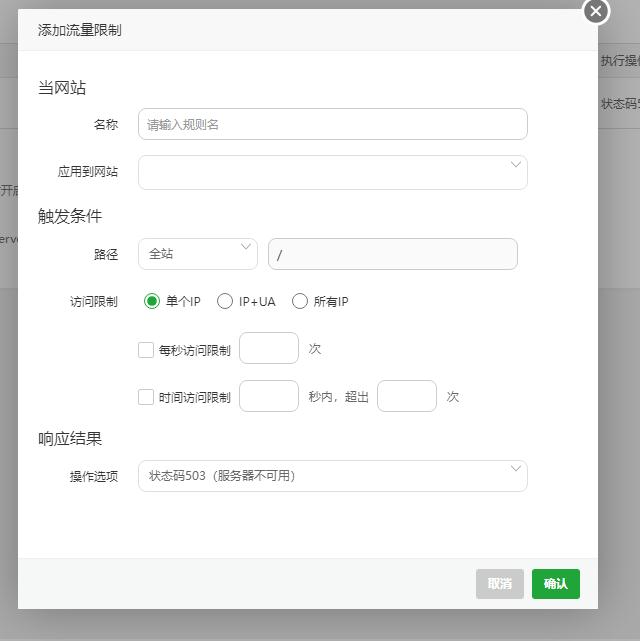Click the 时间访问限制 seconds input box
Viewport: 640px width, 641px height.
point(269,396)
